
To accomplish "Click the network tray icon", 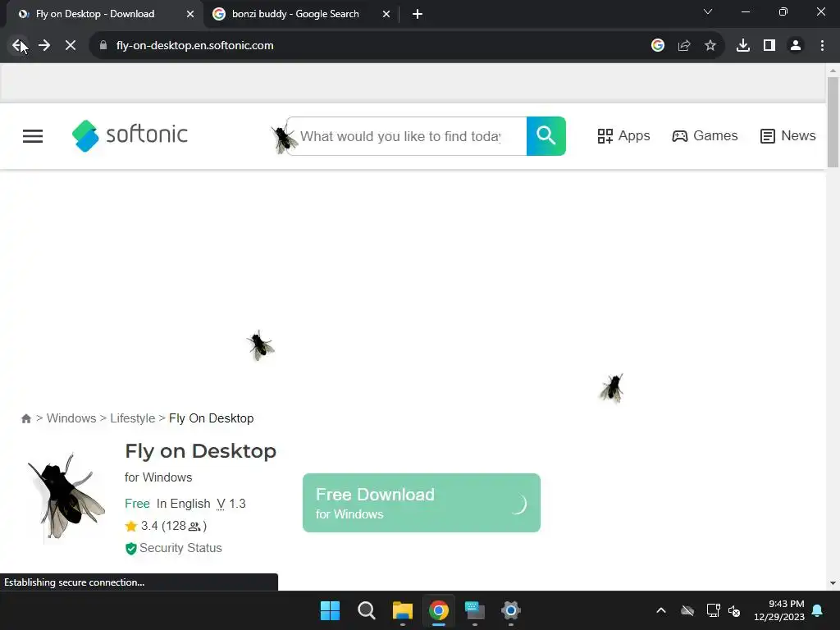I will tap(713, 610).
